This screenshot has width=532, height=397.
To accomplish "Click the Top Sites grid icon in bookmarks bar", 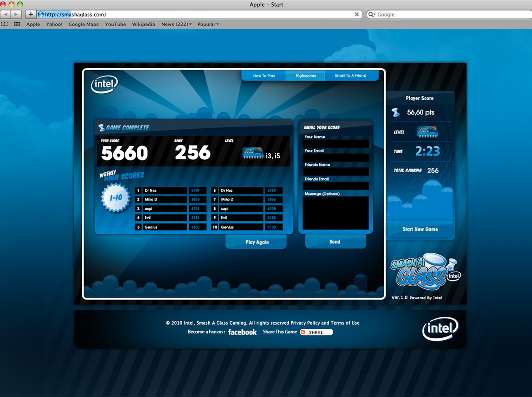I will click(x=17, y=24).
